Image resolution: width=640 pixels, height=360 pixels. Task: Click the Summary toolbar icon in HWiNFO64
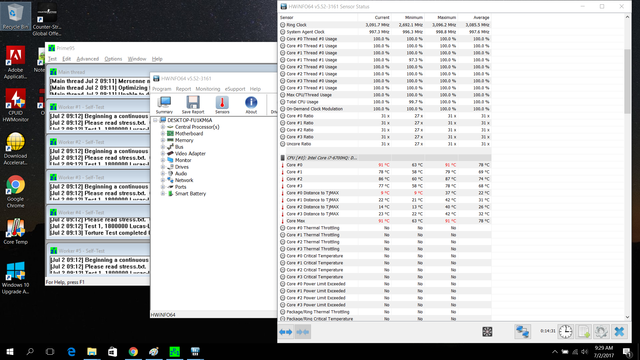coord(164,105)
